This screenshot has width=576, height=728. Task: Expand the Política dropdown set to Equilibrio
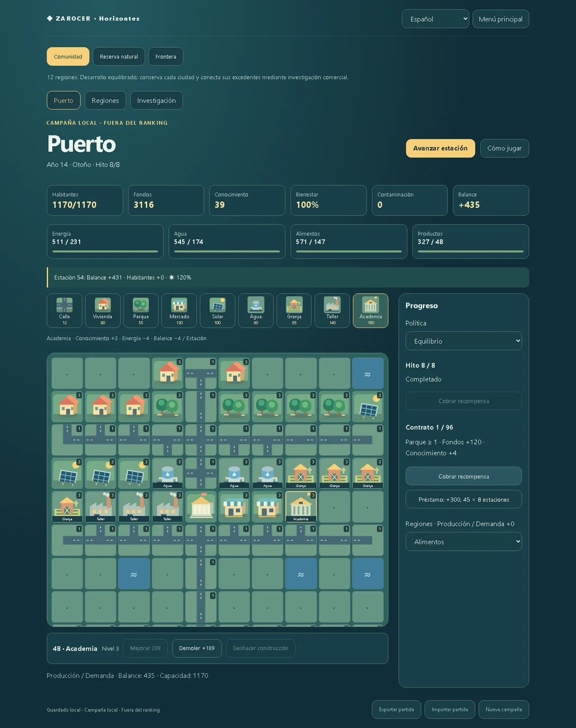tap(463, 341)
